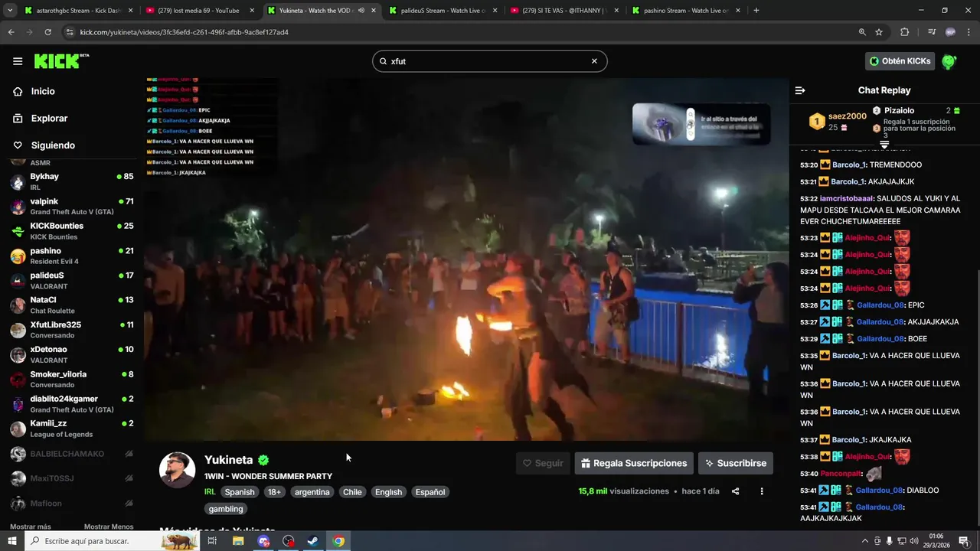
Task: Open the Yukineta channel name link
Action: (228, 460)
